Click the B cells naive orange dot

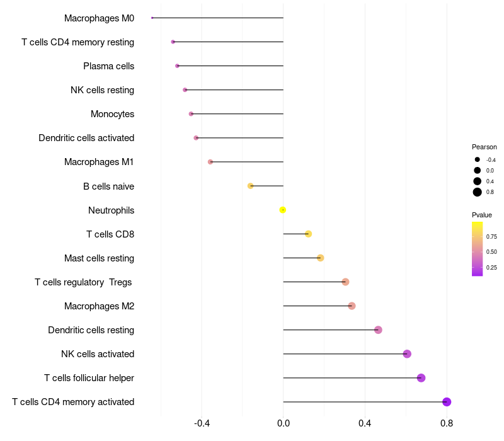[251, 186]
